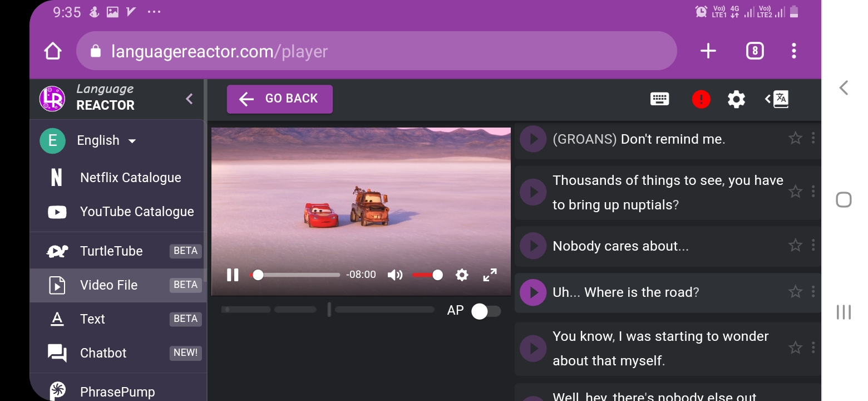Star the "starting to wonder" subtitle
Screen dimensions: 868x401
coord(796,348)
